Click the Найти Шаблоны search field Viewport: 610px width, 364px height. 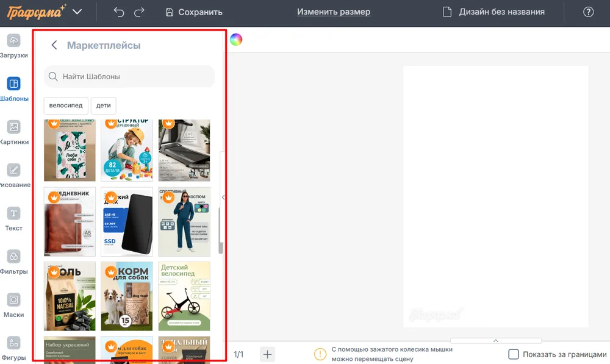(x=129, y=77)
